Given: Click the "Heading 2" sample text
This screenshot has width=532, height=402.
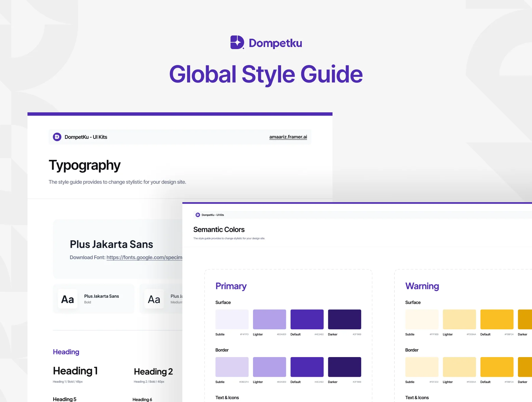Looking at the screenshot, I should coord(153,372).
